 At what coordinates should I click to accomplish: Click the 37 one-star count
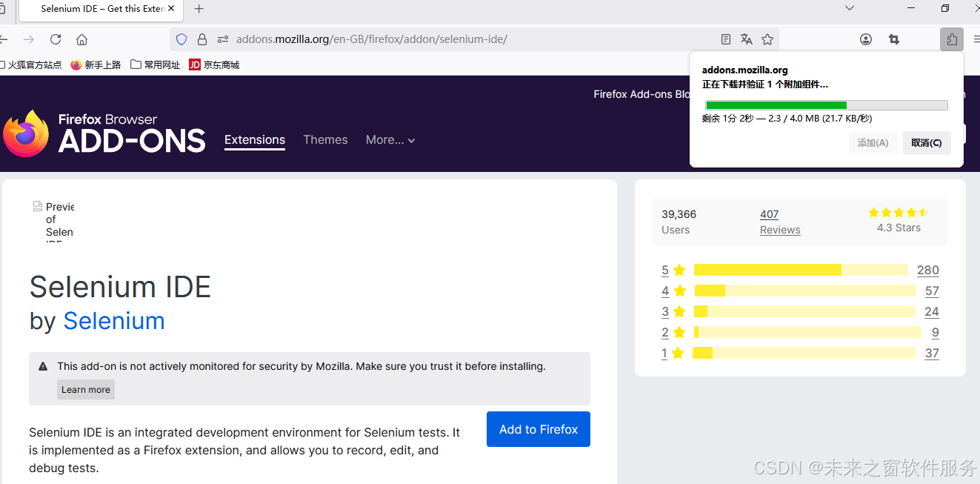click(932, 353)
